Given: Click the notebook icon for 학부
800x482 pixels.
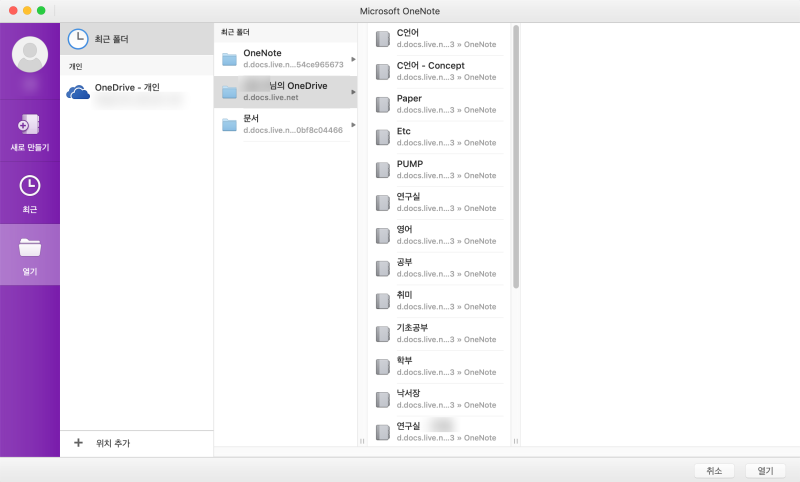Looking at the screenshot, I should pyautogui.click(x=383, y=366).
